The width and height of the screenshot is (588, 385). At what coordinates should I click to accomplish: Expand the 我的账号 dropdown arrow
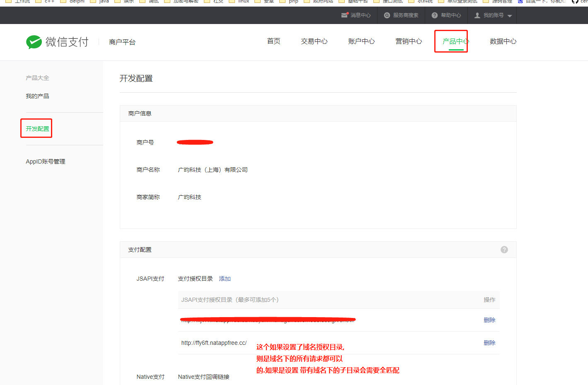coord(510,16)
